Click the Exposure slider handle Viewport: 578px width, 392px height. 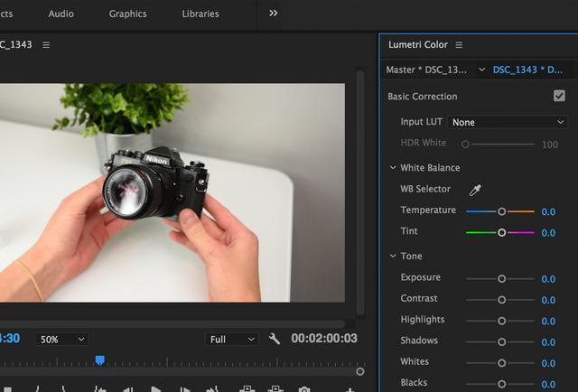[502, 279]
